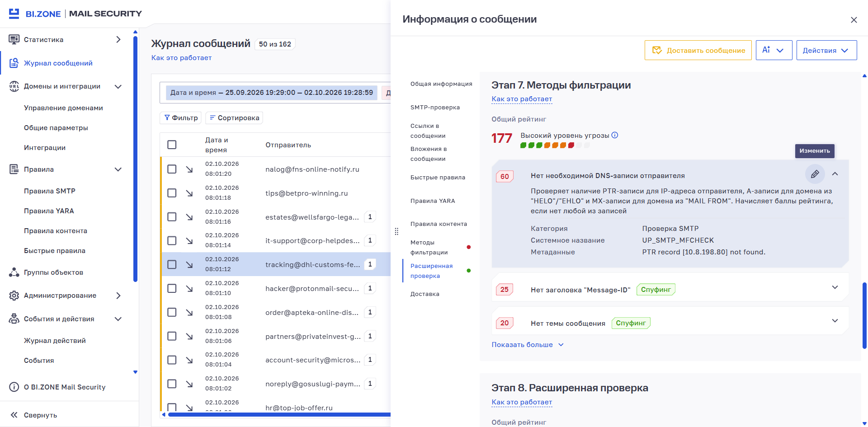This screenshot has width=868, height=427.
Task: Click the threat rating level indicator bar
Action: tap(555, 145)
